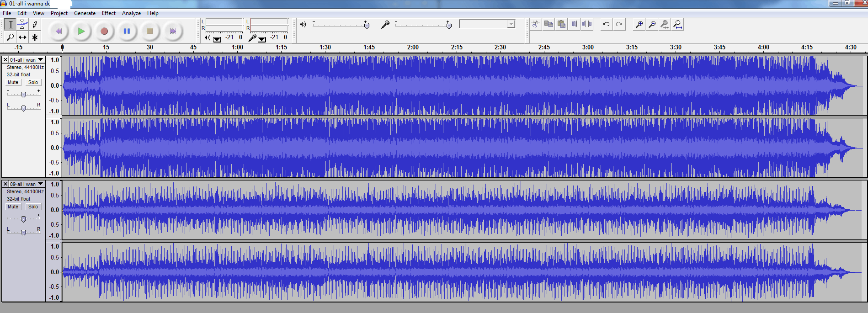Open the File menu
The image size is (868, 313).
7,13
